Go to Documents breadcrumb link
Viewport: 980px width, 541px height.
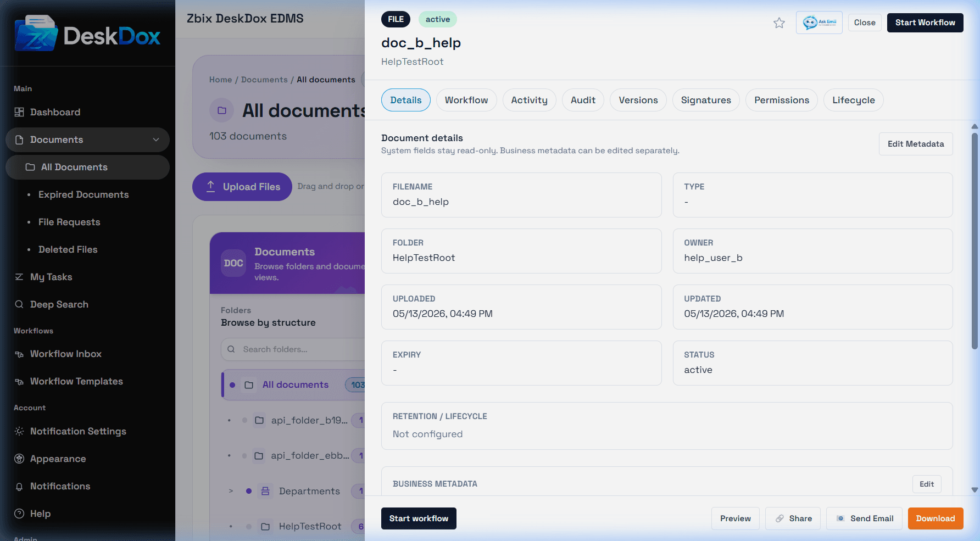pos(264,80)
